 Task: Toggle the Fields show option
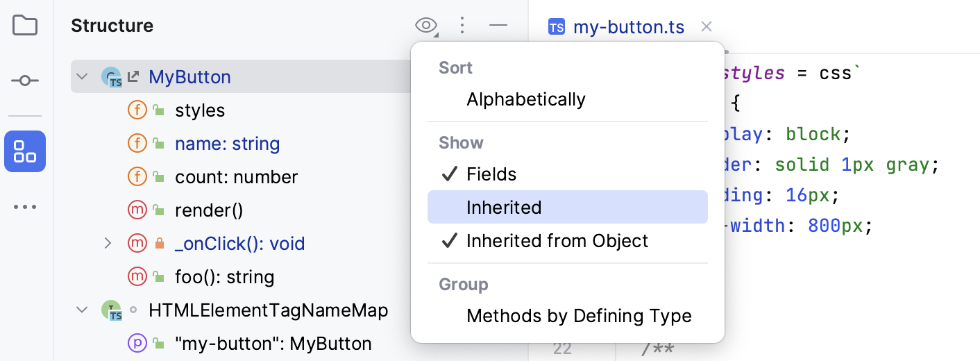pos(491,174)
